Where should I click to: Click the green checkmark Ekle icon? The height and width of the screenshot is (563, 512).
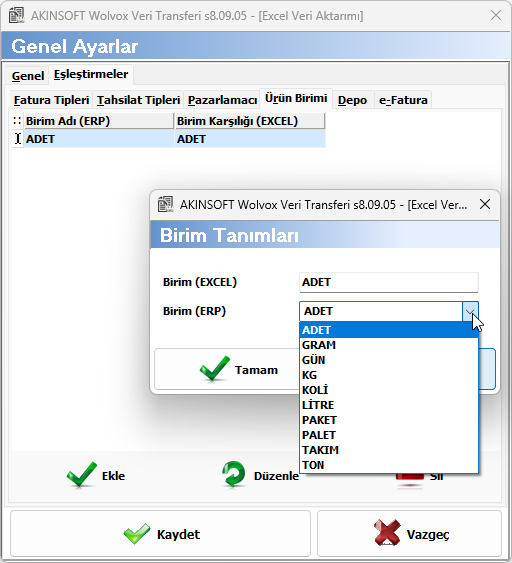click(x=82, y=474)
